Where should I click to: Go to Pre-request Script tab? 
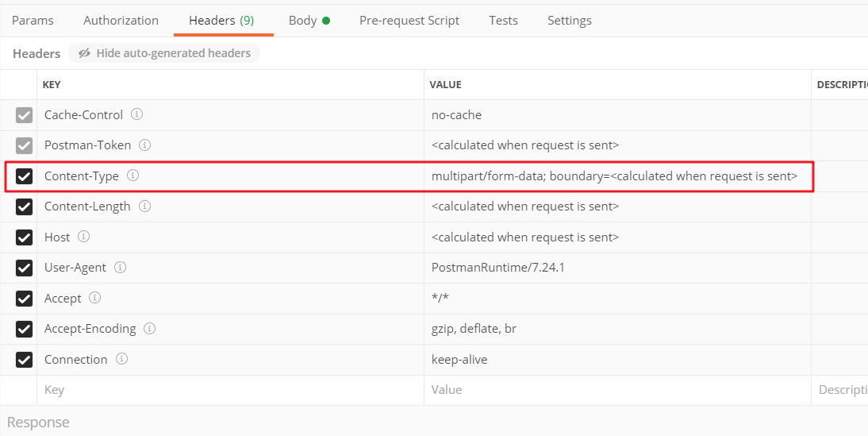(x=409, y=21)
